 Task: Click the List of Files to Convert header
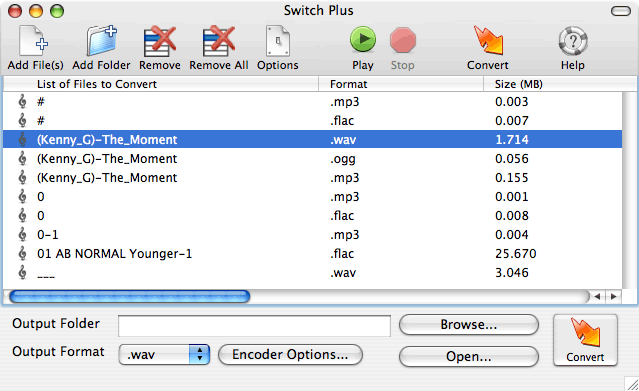coord(161,84)
